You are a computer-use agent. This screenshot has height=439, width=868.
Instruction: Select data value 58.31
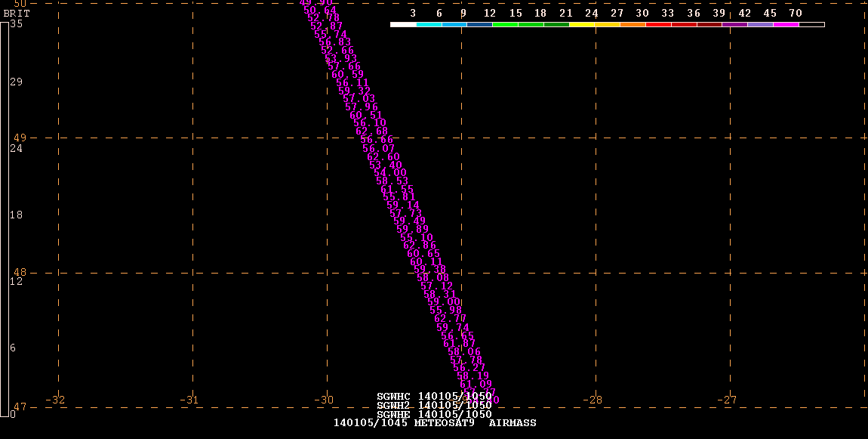[440, 295]
